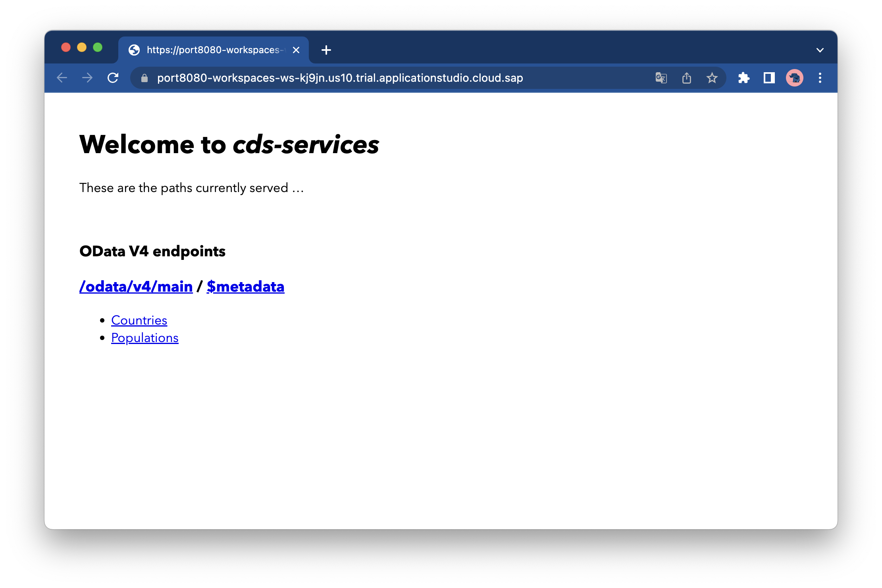Click the address bar URL field
Screen dimensions: 882x588
(340, 78)
